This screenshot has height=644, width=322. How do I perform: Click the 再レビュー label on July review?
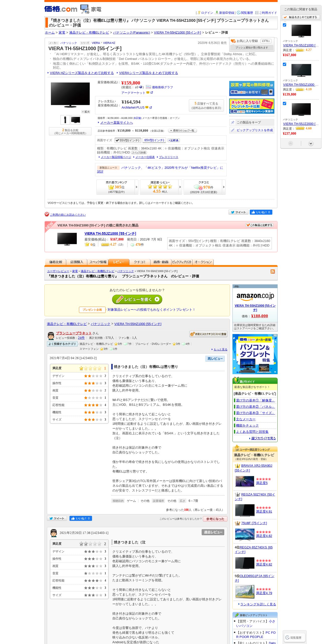tap(215, 359)
